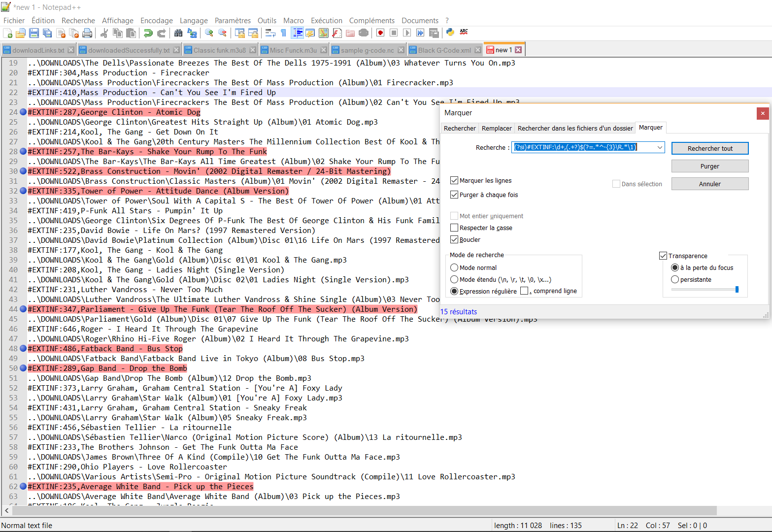
Task: Open Function List icon
Action: [x=337, y=33]
